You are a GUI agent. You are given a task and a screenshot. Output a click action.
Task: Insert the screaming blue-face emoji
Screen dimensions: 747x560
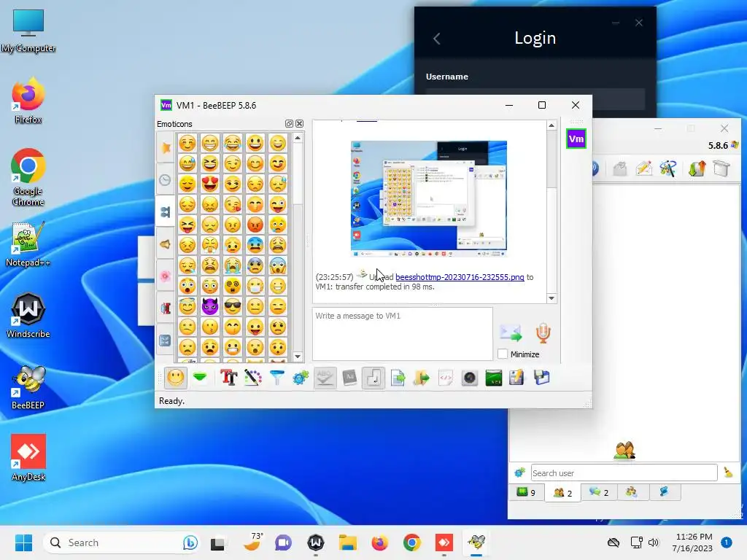[x=278, y=265]
